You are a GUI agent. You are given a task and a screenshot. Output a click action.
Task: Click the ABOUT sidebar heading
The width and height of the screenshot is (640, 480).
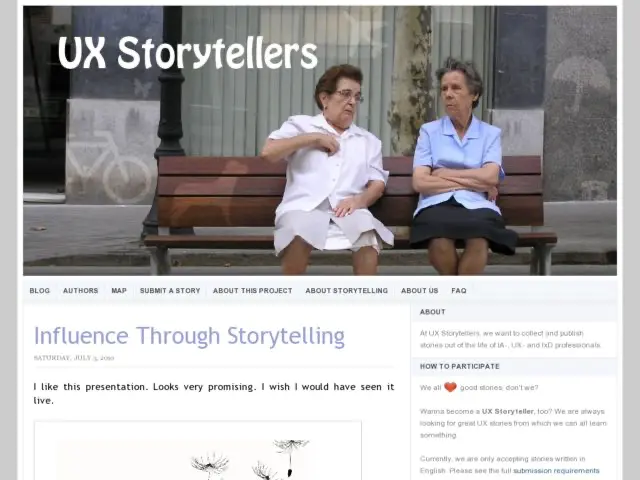pos(432,312)
